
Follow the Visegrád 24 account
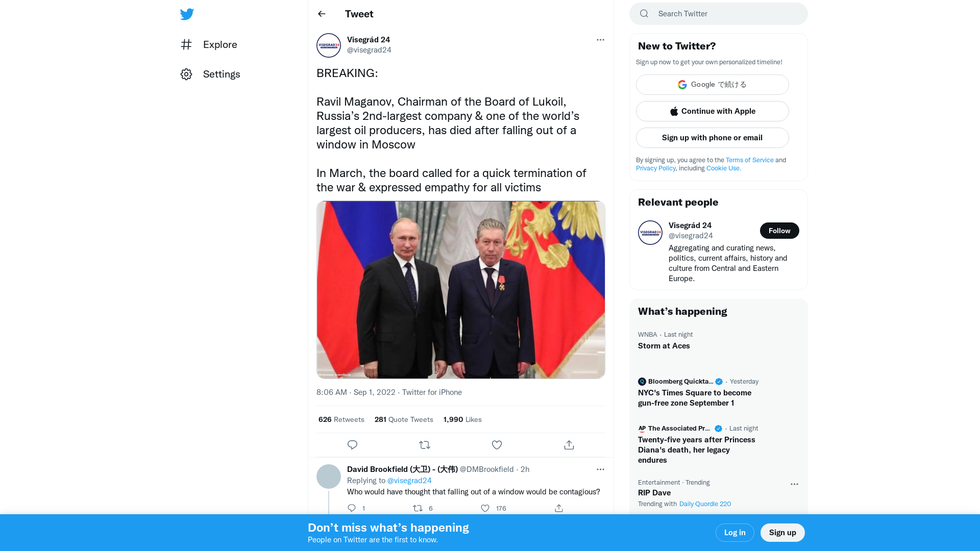(x=779, y=230)
